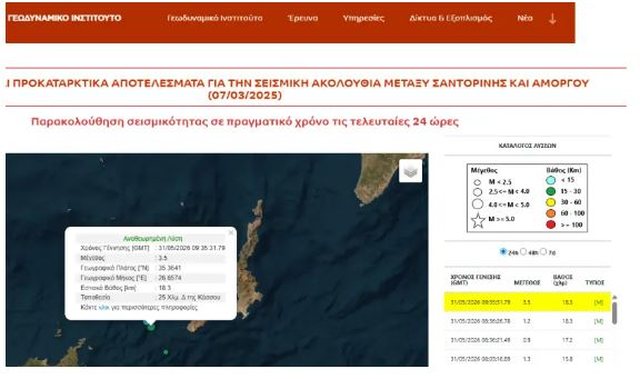This screenshot has width=640, height=379.
Task: Click the circle symbol for 2.5 <= M < 4.0
Action: [x=477, y=192]
